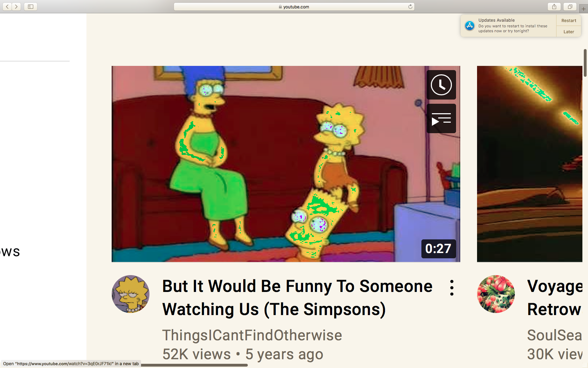Viewport: 588px width, 368px height.
Task: Go forward with Safari's forward arrow
Action: (x=16, y=7)
